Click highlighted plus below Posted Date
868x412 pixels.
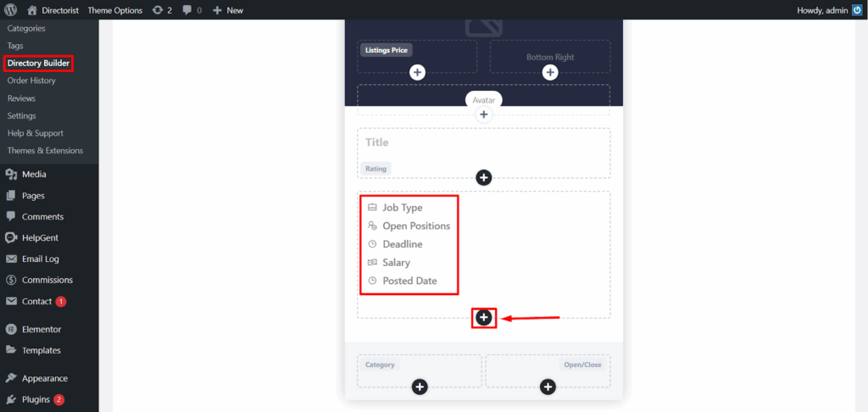click(x=484, y=317)
